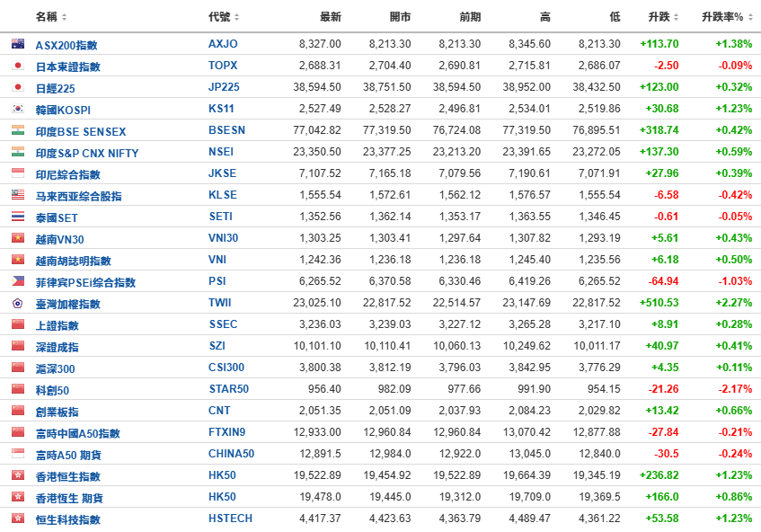Screen dimensions: 761x532
Task: Click the Philippines flag beside 菲律宾PSEi综合指数
Action: (x=17, y=281)
